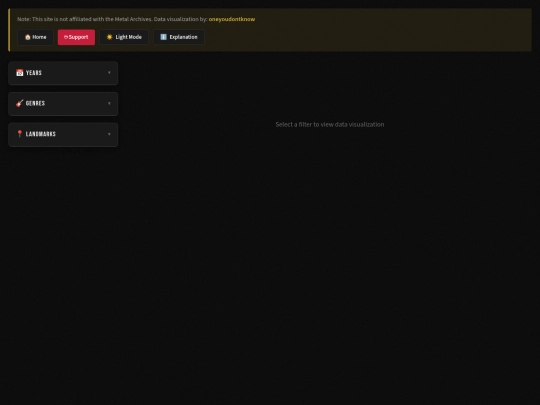540x405 pixels.
Task: Follow the oneyoudontknow link
Action: click(232, 19)
